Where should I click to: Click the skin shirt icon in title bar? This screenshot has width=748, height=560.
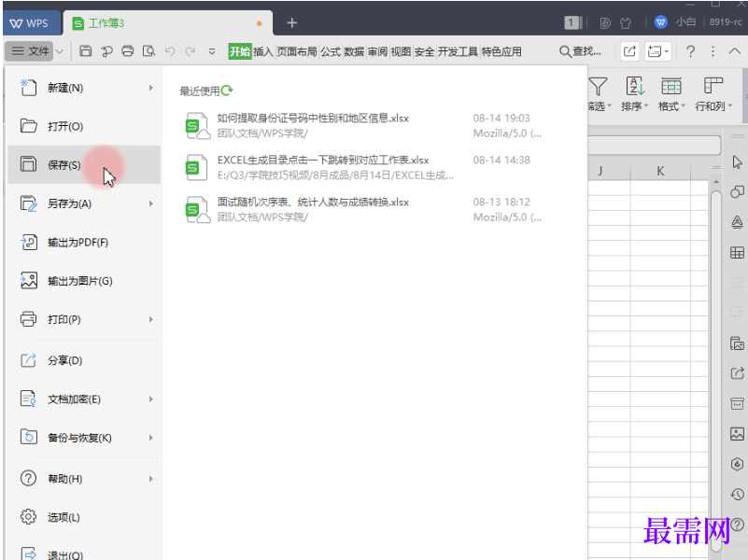pyautogui.click(x=626, y=23)
